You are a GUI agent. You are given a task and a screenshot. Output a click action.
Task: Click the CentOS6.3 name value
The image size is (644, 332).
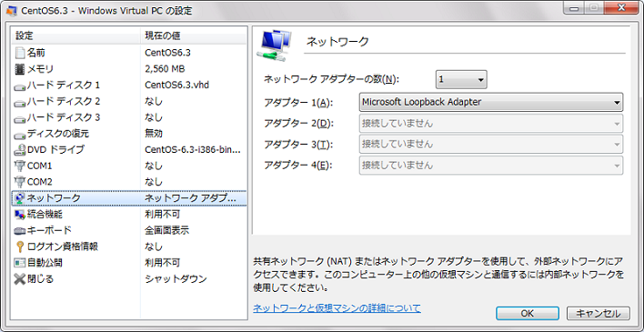pos(167,53)
